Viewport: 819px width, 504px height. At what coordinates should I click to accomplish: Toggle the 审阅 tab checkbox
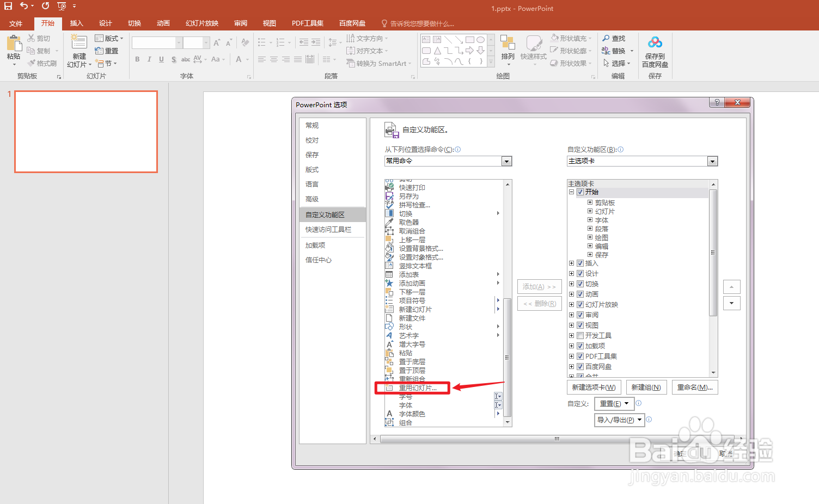580,315
